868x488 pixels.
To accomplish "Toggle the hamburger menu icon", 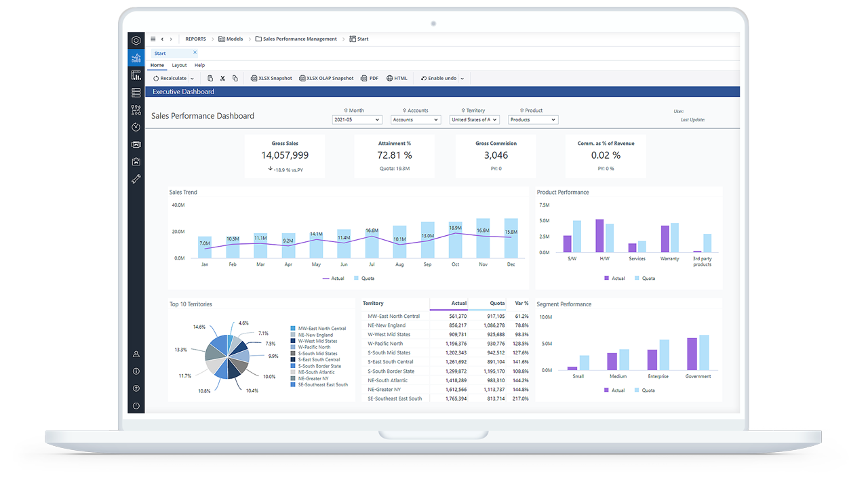I will coord(153,39).
